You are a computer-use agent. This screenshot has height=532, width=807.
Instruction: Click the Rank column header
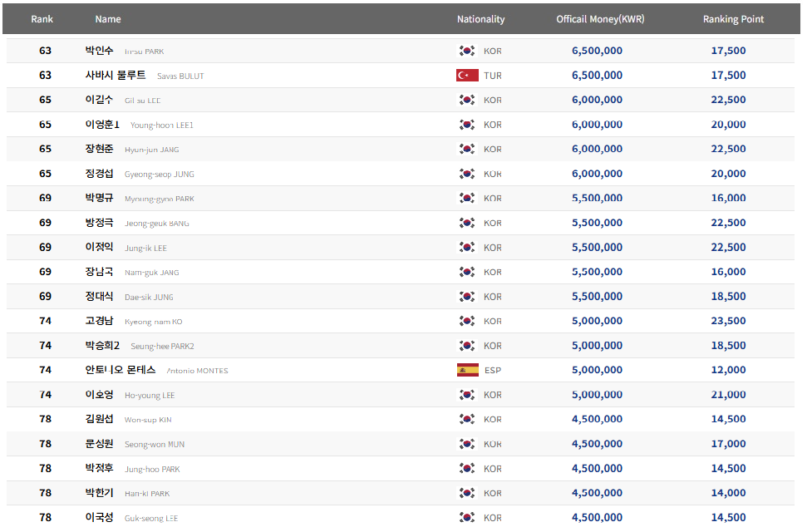[x=42, y=19]
